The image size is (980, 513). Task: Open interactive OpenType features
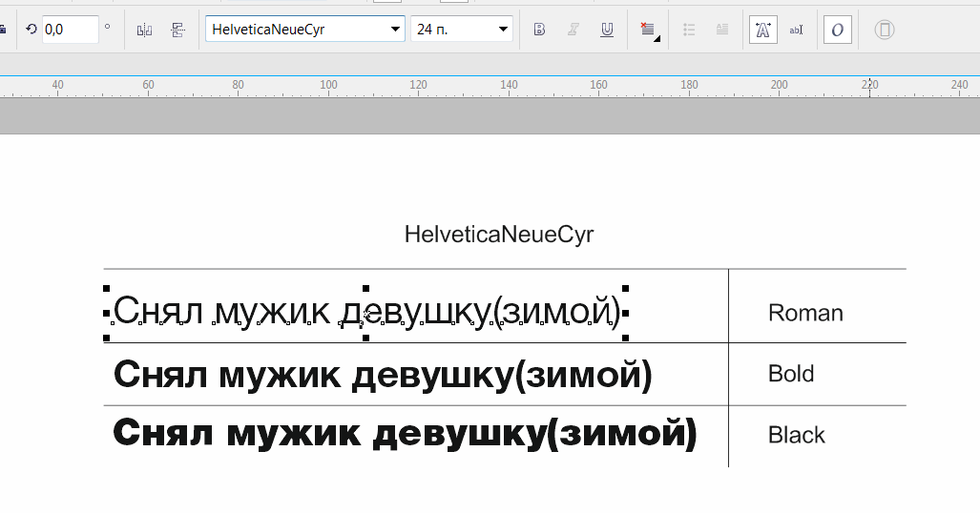point(838,30)
